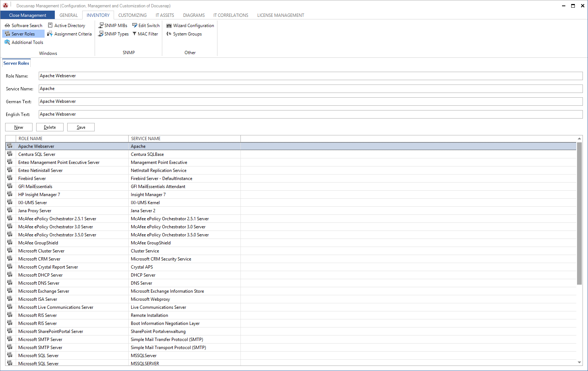Click the Microsoft Exchange Information Store cell
Viewport: 588px width, 371px height.
tap(185, 291)
